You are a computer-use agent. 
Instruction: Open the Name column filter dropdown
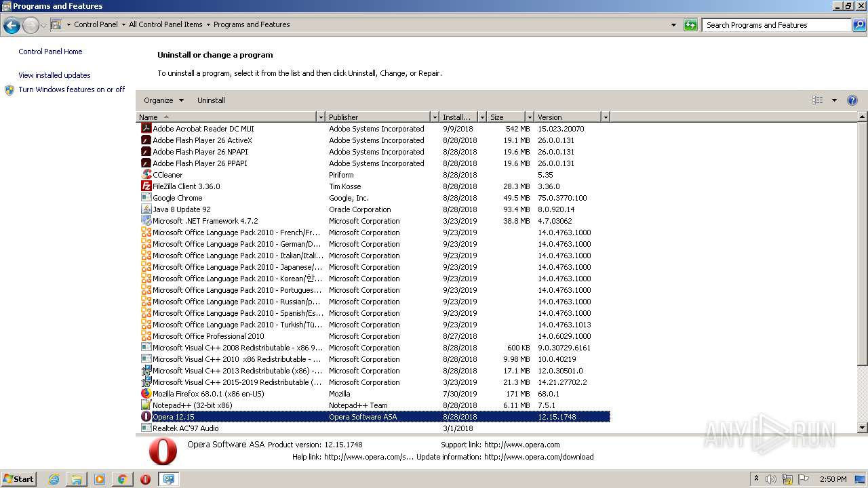[x=321, y=117]
